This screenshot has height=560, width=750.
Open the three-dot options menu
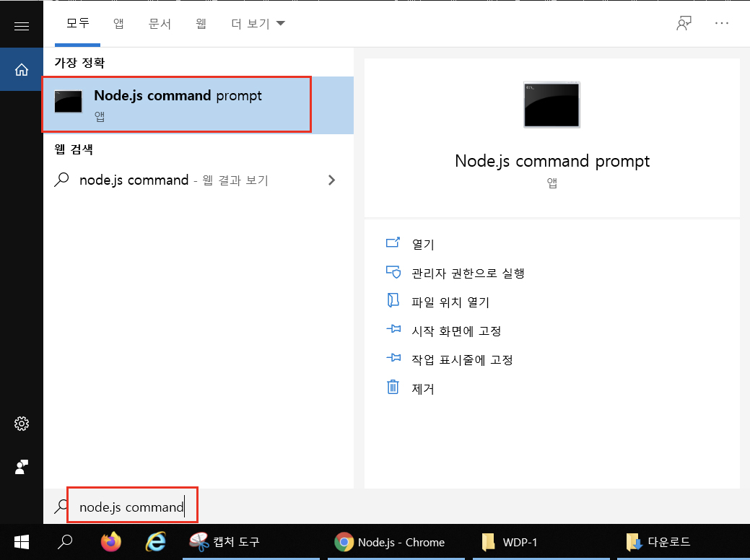pos(722,23)
